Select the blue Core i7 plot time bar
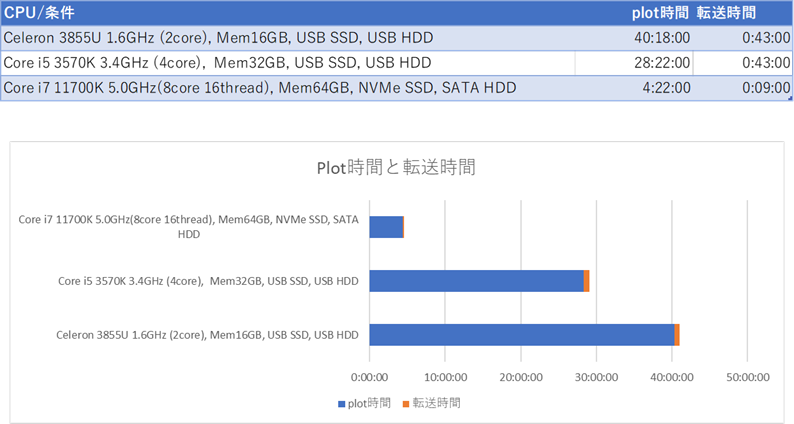The height and width of the screenshot is (424, 794). (x=386, y=227)
